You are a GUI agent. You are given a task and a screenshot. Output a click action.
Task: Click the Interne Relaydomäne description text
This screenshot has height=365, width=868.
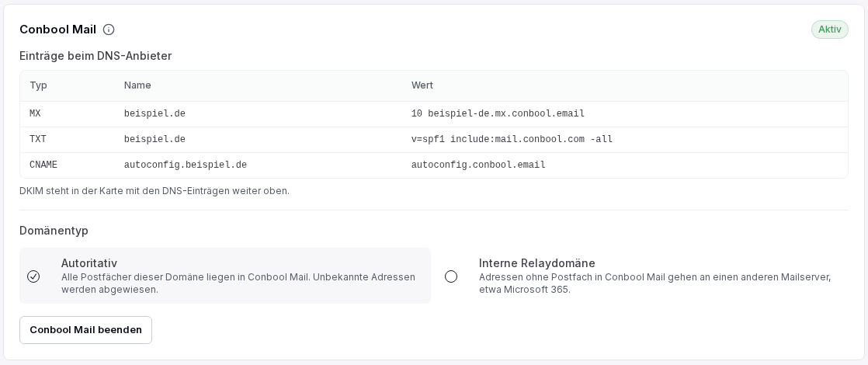click(x=654, y=283)
